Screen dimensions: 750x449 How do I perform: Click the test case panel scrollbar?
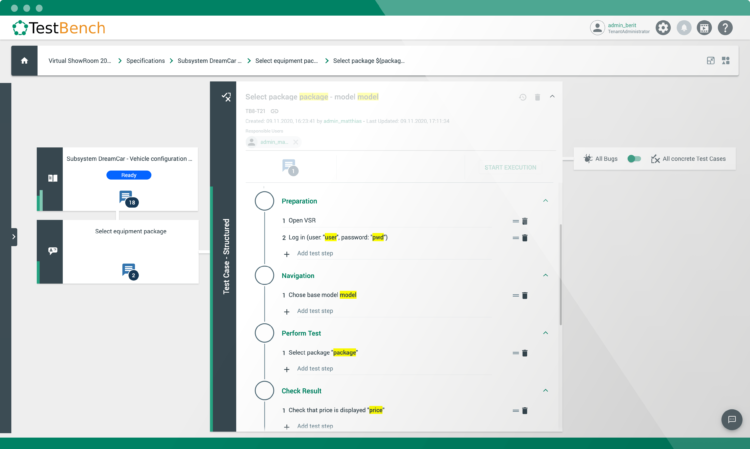tap(560, 275)
